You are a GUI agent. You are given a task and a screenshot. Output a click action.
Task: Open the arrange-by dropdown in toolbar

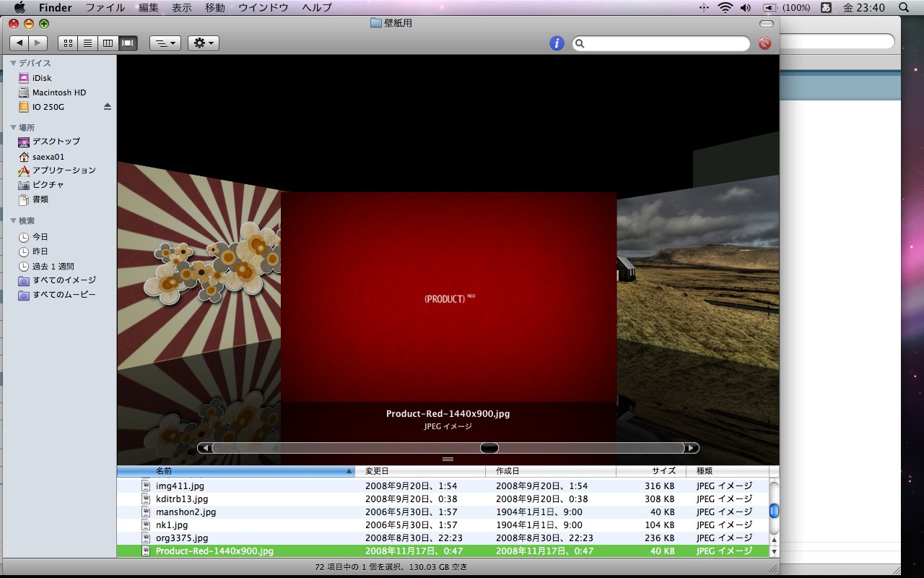tap(165, 43)
